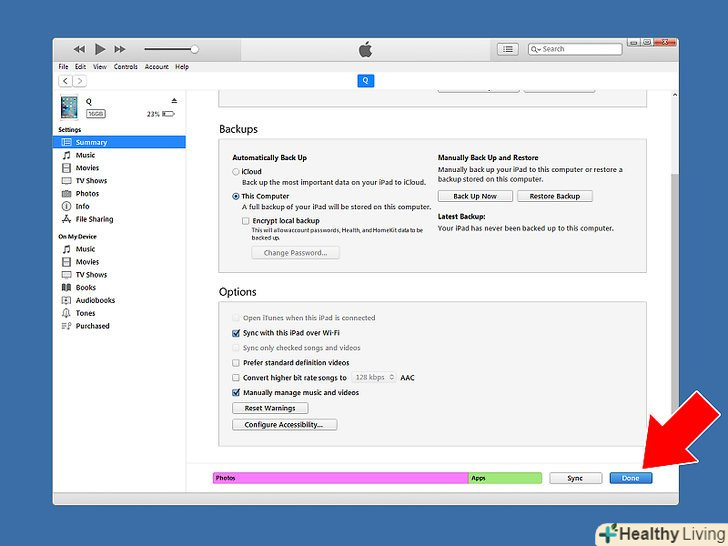This screenshot has height=546, width=728.
Task: Click the rewind playback button
Action: [79, 49]
